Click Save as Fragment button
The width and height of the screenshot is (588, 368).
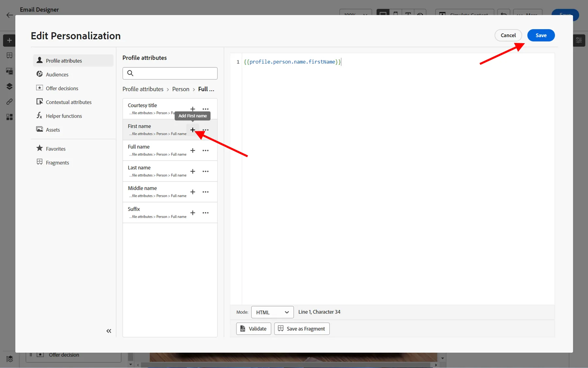(302, 329)
